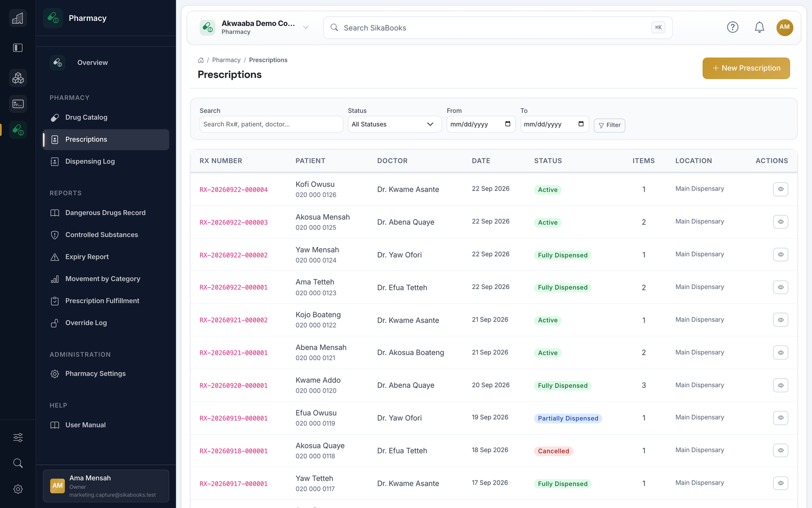Open the Dispensing Log
Image resolution: width=812 pixels, height=508 pixels.
point(106,162)
